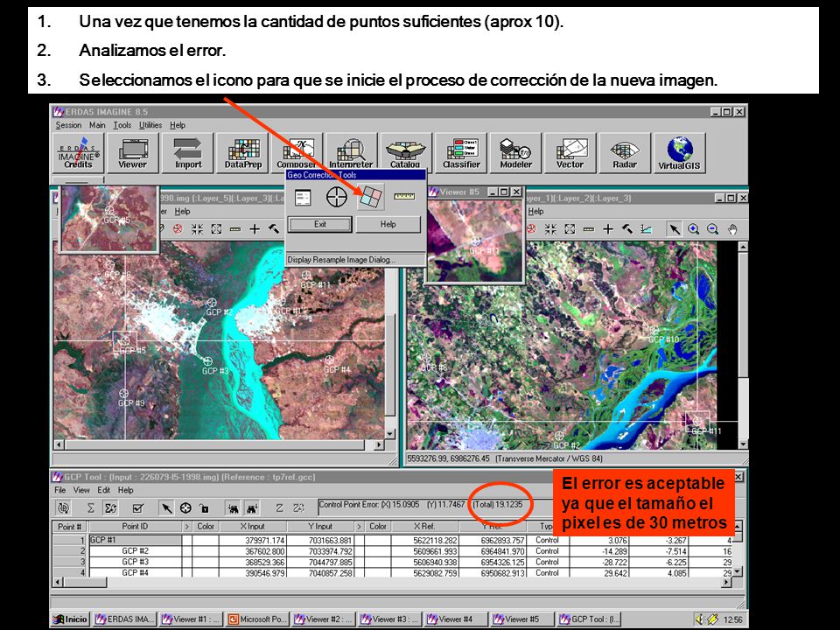Click the X Input column header
Image resolution: width=840 pixels, height=630 pixels.
pos(253,527)
